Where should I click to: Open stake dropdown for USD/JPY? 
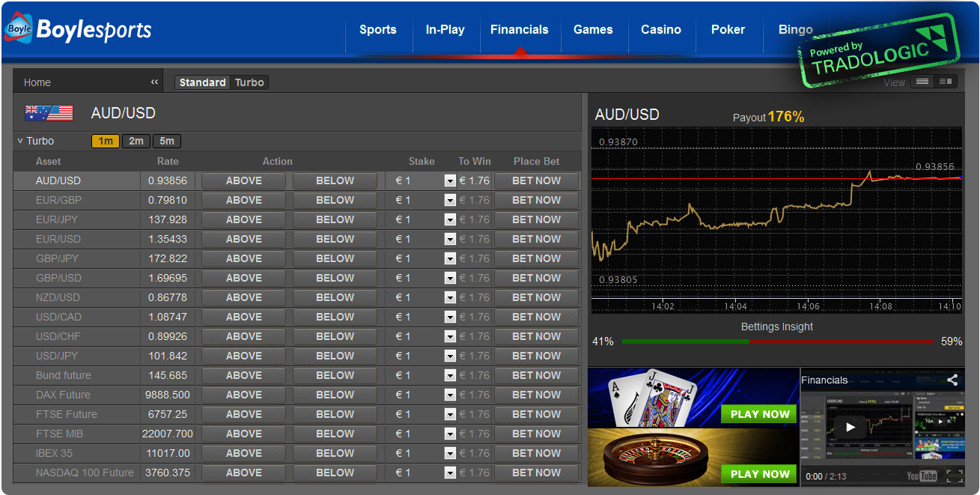(x=450, y=356)
